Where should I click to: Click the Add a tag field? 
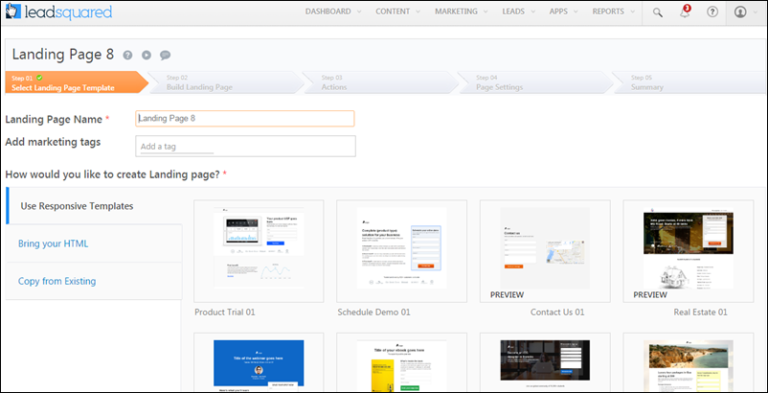click(x=245, y=146)
